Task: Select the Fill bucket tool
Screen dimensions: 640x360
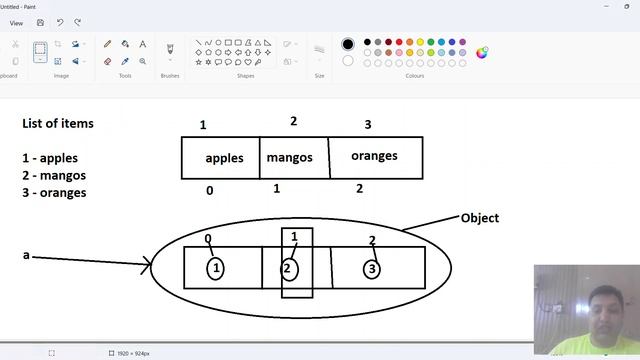Action: tap(125, 44)
